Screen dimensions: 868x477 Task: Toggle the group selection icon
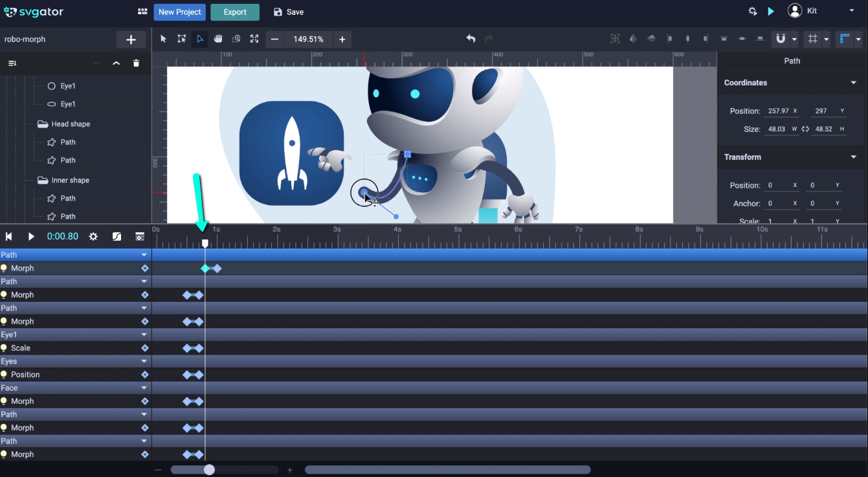(615, 39)
